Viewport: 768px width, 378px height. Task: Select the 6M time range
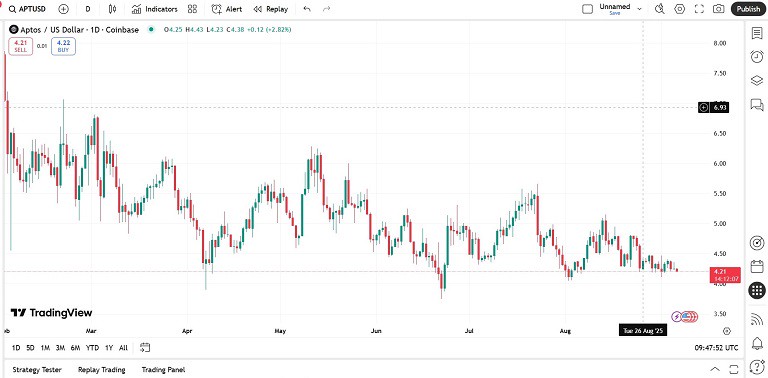75,348
